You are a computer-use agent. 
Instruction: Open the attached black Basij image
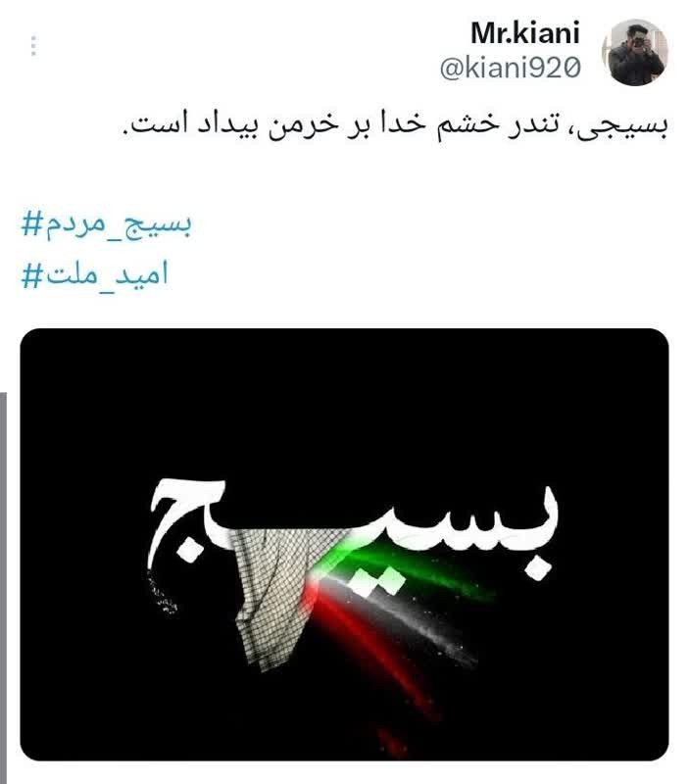345,544
